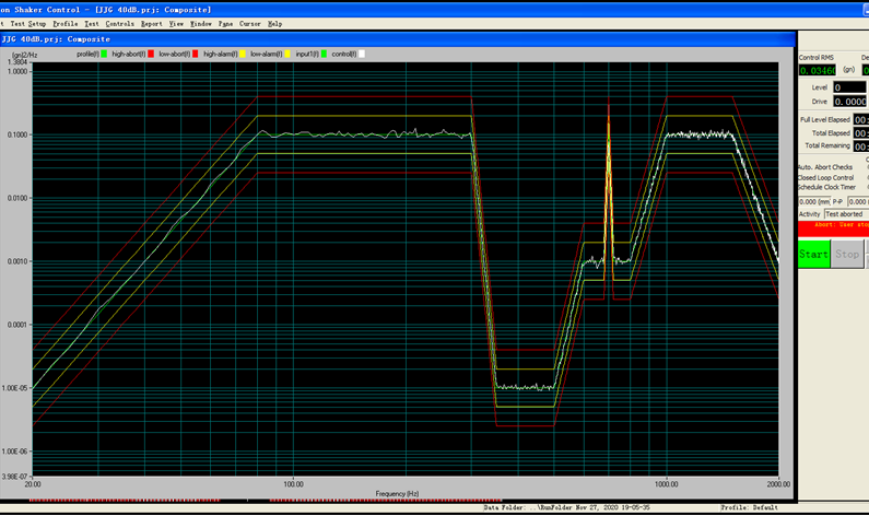Select the 'Schedule Clock Timer' label
The image size is (869, 516).
(x=827, y=187)
